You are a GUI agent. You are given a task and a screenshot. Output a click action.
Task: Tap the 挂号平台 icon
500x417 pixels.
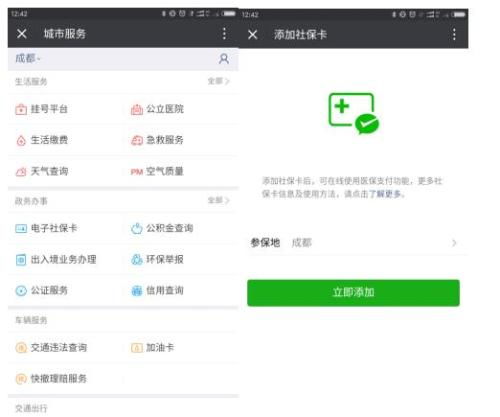tap(21, 109)
